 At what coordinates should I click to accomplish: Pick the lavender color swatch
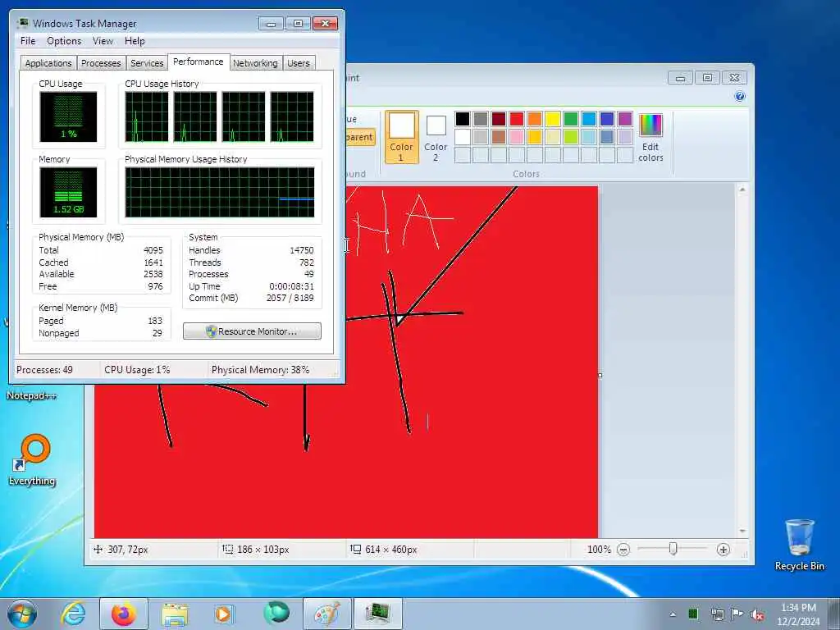coord(624,137)
